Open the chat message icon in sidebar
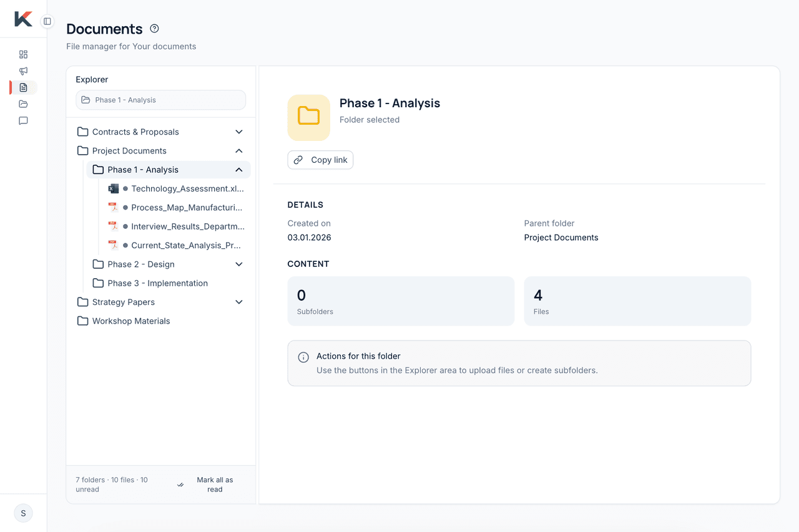Image resolution: width=799 pixels, height=532 pixels. [23, 121]
